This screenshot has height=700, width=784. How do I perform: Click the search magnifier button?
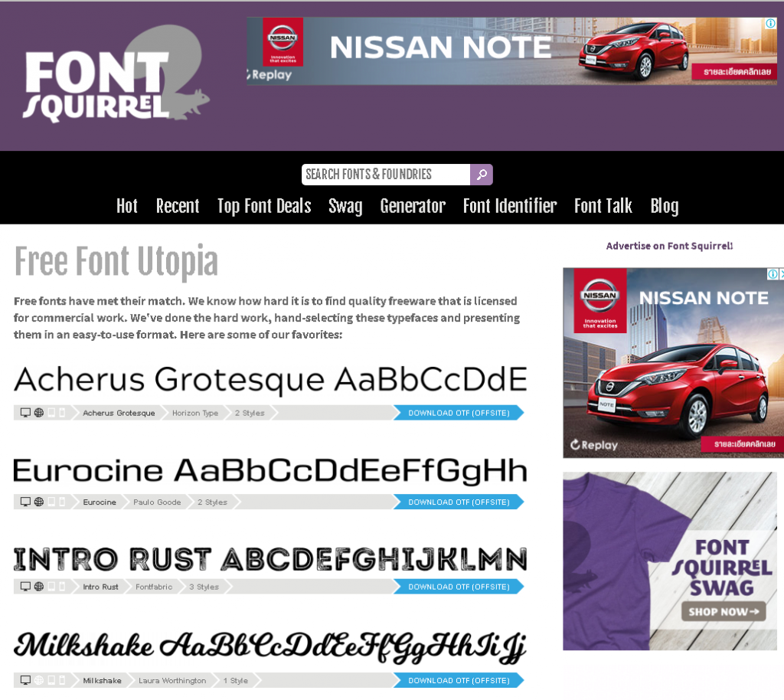pos(481,175)
